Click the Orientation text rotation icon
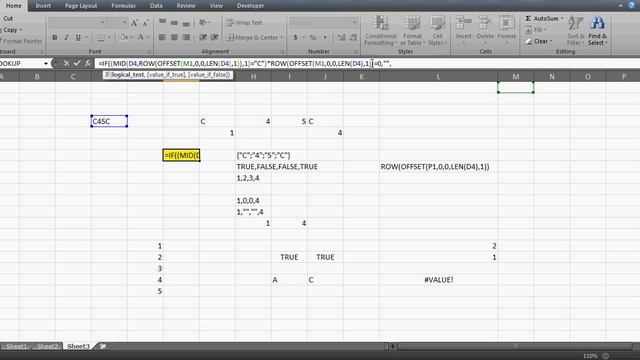 tap(203, 22)
